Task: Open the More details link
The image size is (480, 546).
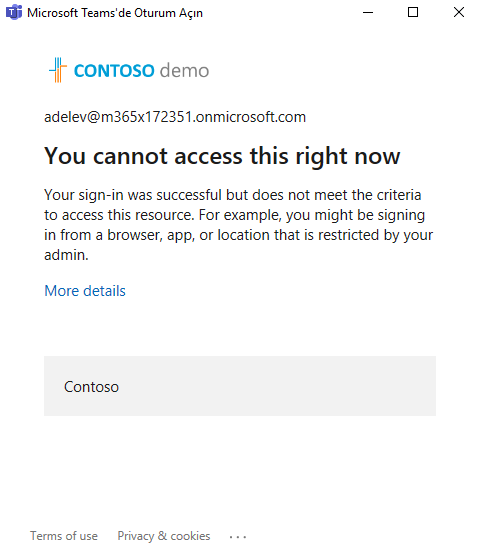Action: pyautogui.click(x=85, y=291)
